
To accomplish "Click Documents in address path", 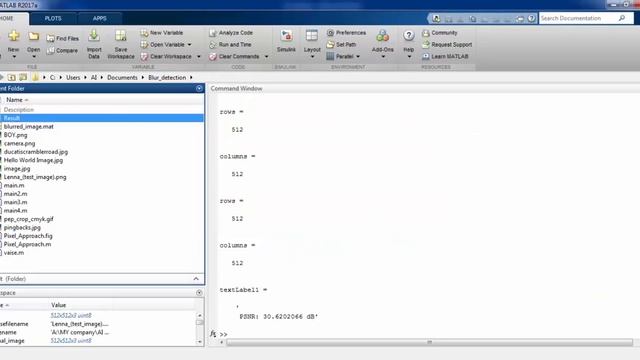I will (122, 78).
